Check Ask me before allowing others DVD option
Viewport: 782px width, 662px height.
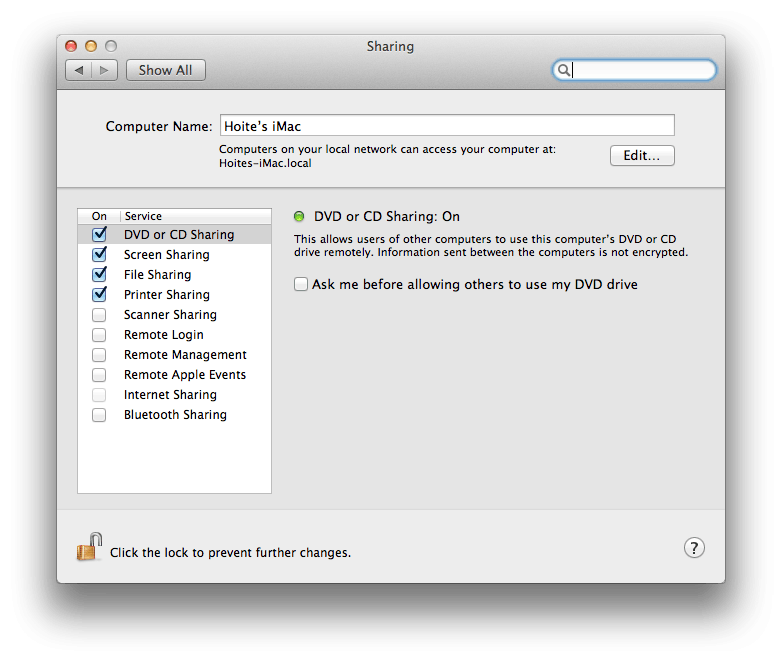301,284
